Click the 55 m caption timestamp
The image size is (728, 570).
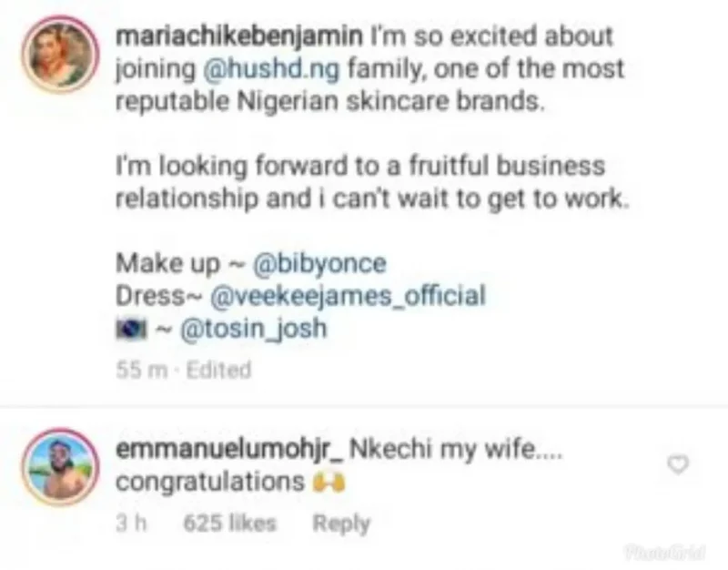135,370
